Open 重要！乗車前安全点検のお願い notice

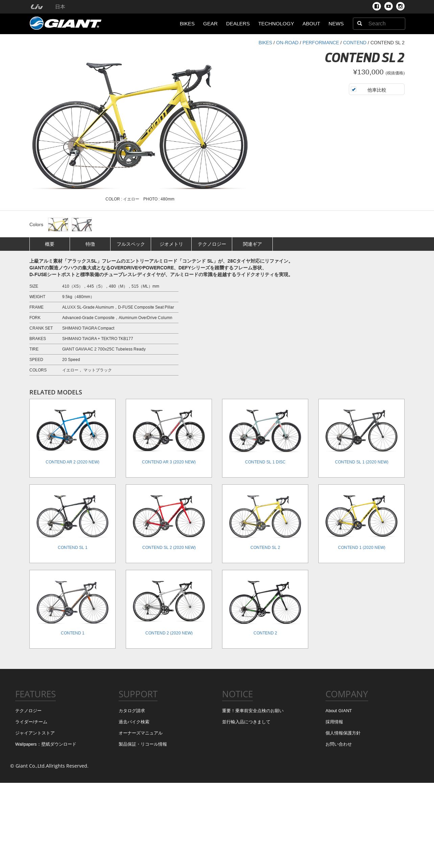pos(253,710)
